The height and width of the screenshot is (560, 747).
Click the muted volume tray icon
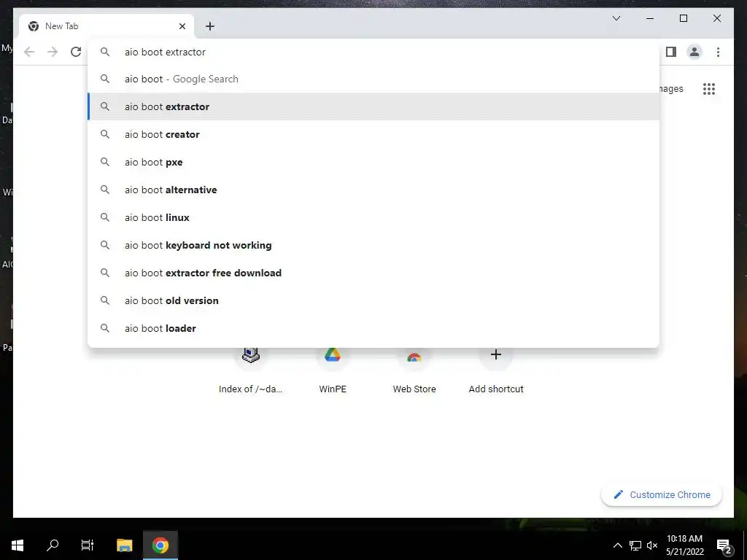pos(652,545)
